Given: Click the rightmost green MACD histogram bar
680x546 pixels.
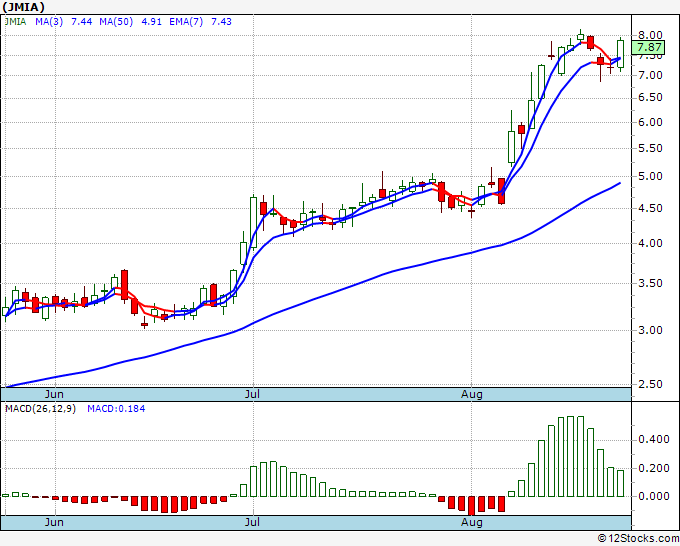Looking at the screenshot, I should pos(620,484).
